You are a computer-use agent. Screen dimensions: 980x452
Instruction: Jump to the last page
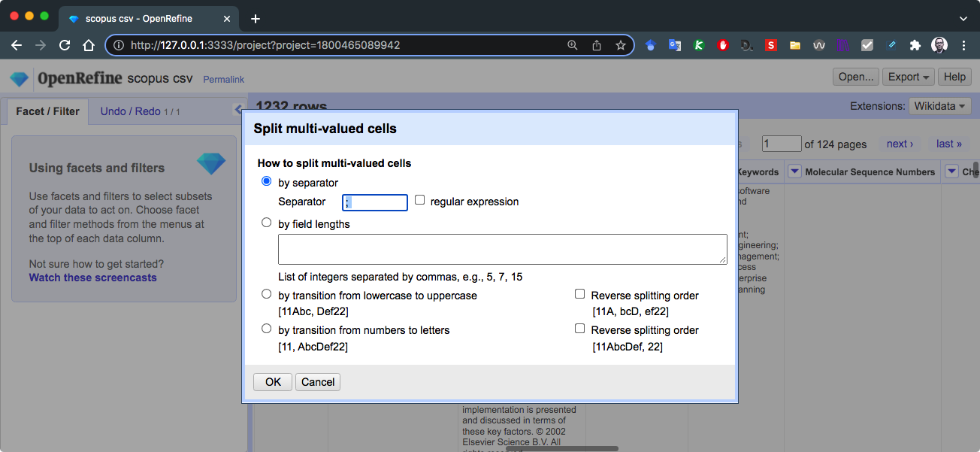pos(949,144)
